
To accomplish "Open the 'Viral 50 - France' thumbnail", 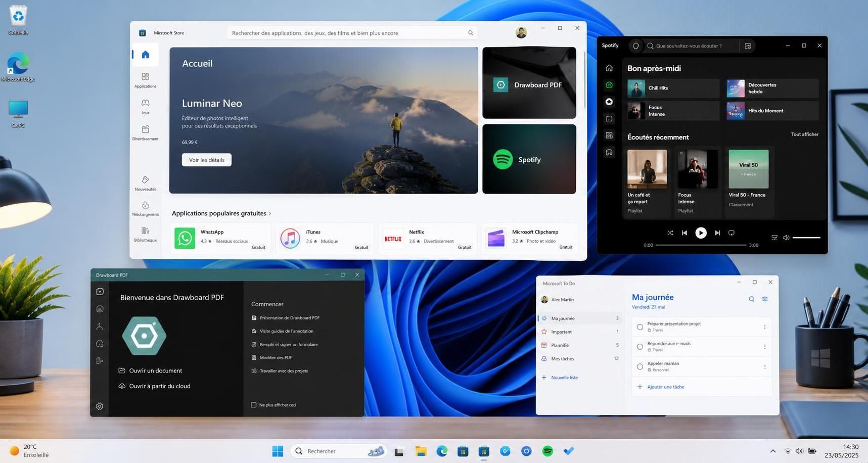I will coord(749,169).
